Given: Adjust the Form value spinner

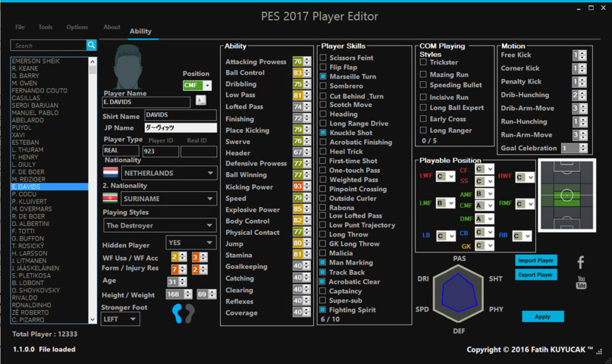Looking at the screenshot, I should 183,269.
